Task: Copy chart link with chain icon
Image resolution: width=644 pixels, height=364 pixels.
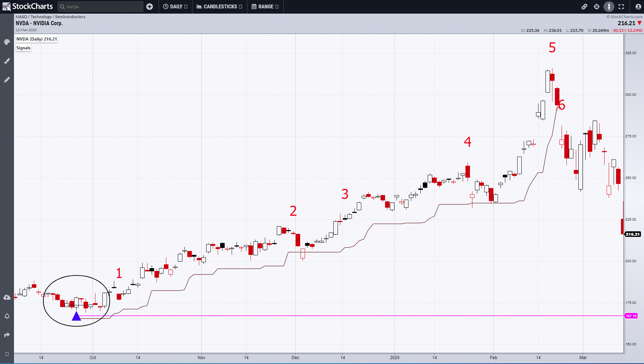Action: tap(584, 7)
